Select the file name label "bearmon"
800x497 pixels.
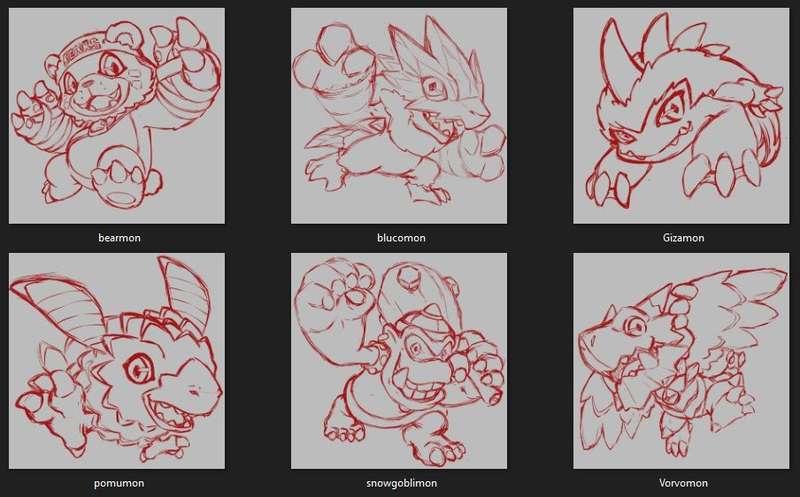point(119,238)
